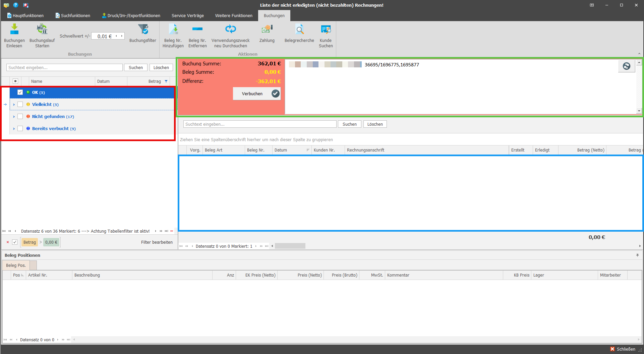Toggle the Betrag filter enabled checkbox

(x=15, y=242)
